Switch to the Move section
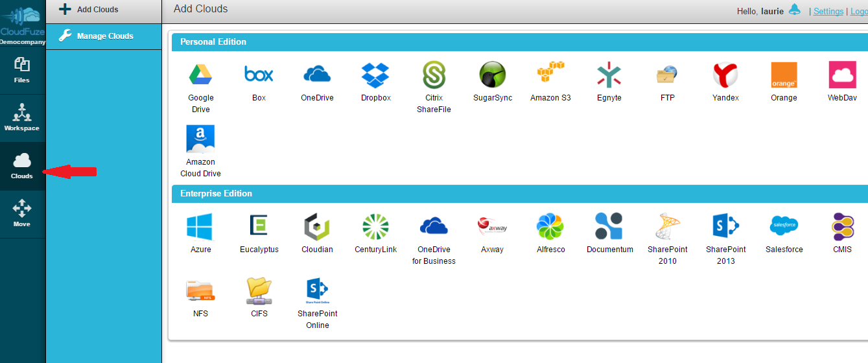This screenshot has width=868, height=363. pos(22,215)
